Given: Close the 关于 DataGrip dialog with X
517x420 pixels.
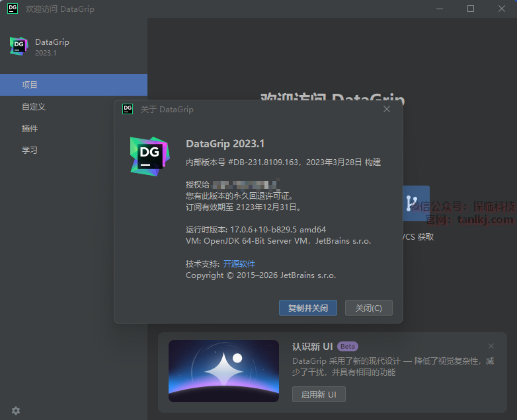Looking at the screenshot, I should tap(387, 109).
